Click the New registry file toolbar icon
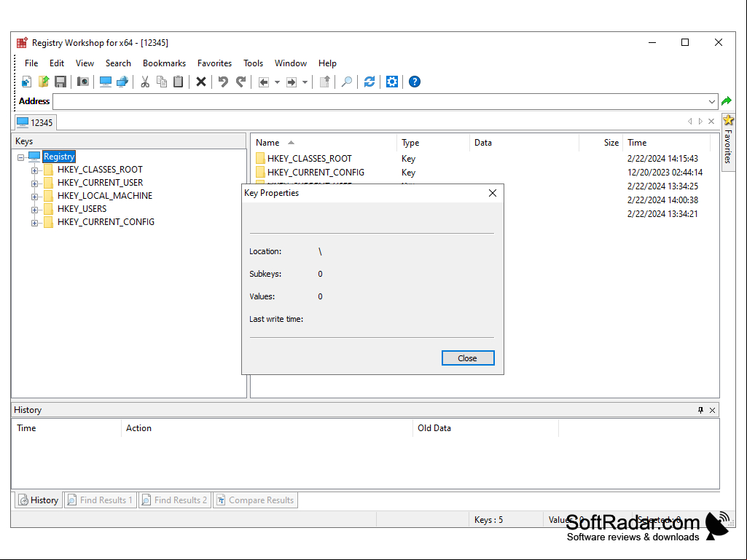Screen dimensions: 747x560 [27, 82]
